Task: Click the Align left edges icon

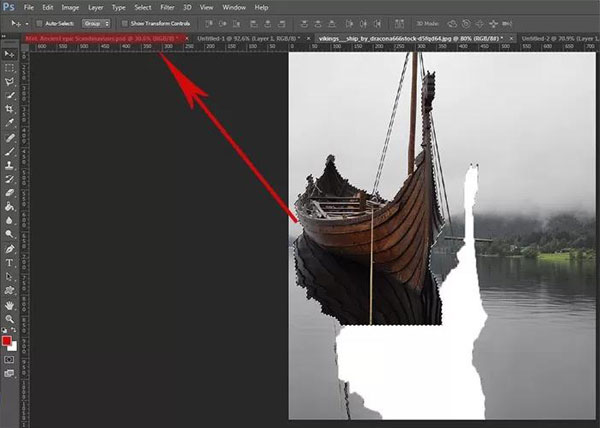Action: [x=253, y=24]
